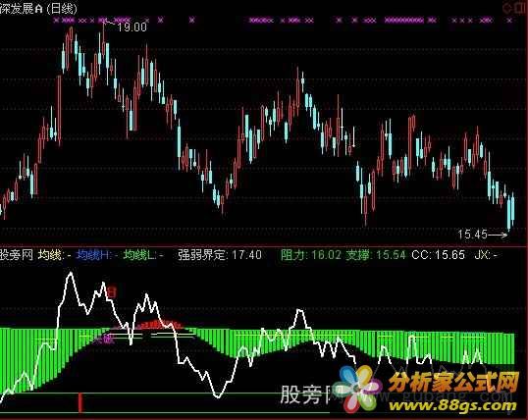Viewport: 528px width, 420px height.
Task: Select the 支撑 15.54 support label
Action: [x=376, y=254]
